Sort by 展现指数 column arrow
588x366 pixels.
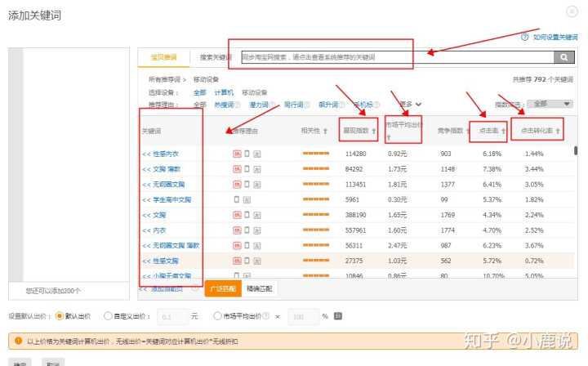point(375,131)
